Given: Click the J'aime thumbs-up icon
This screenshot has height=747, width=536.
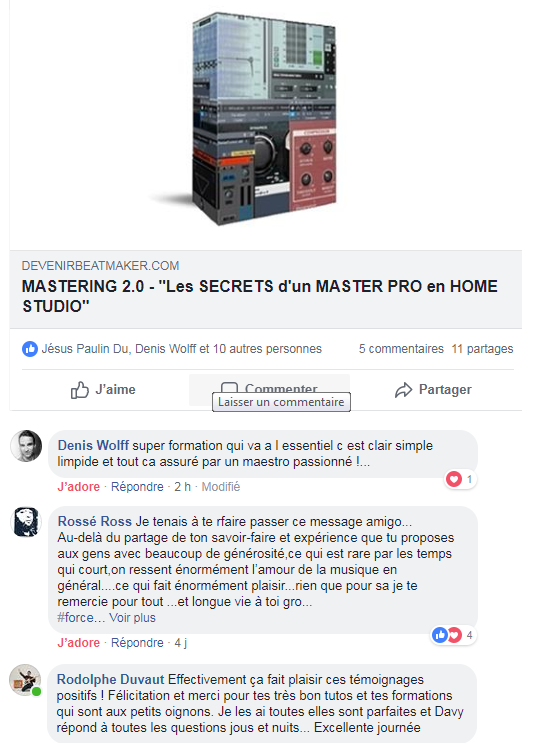Looking at the screenshot, I should 80,390.
